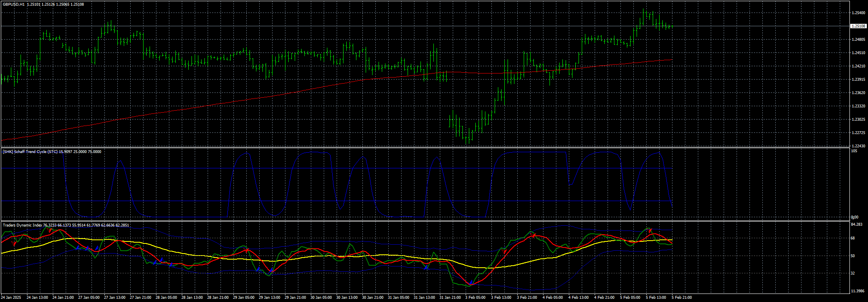
Task: Click the GBPUSD,H1 chart title label
Action: (x=14, y=4)
